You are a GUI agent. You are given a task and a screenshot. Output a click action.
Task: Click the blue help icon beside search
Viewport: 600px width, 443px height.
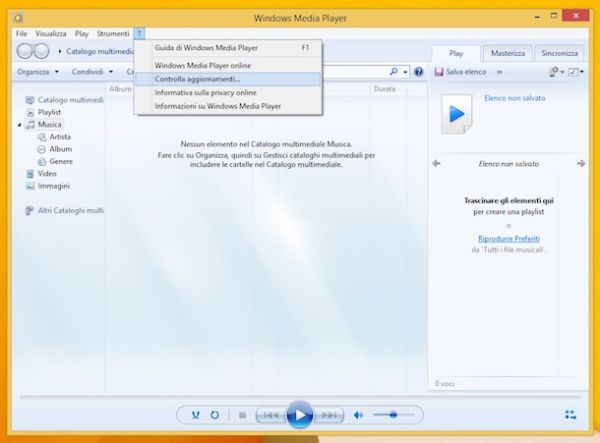pos(418,72)
